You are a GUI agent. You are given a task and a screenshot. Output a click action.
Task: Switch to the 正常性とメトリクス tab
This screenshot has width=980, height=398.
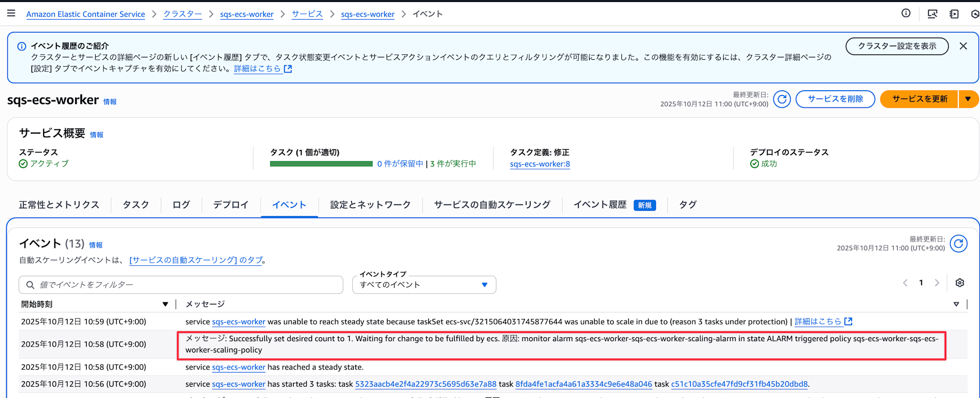59,205
